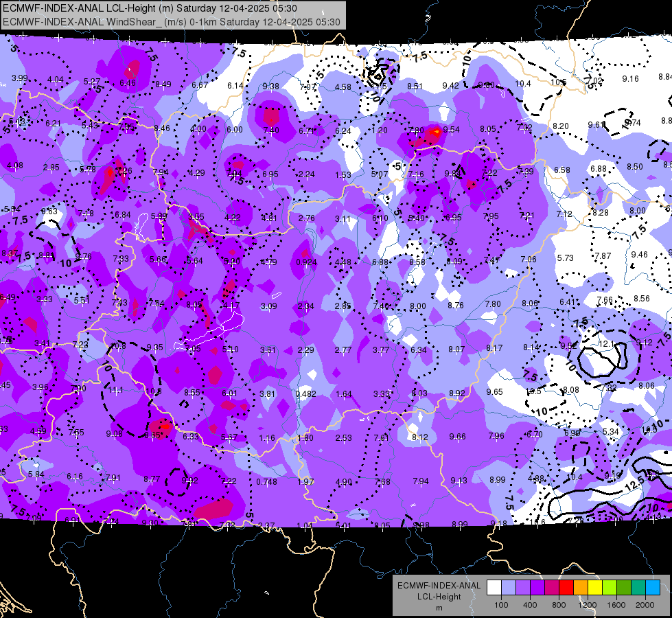Click the grid value '1.80'

[x=305, y=438]
